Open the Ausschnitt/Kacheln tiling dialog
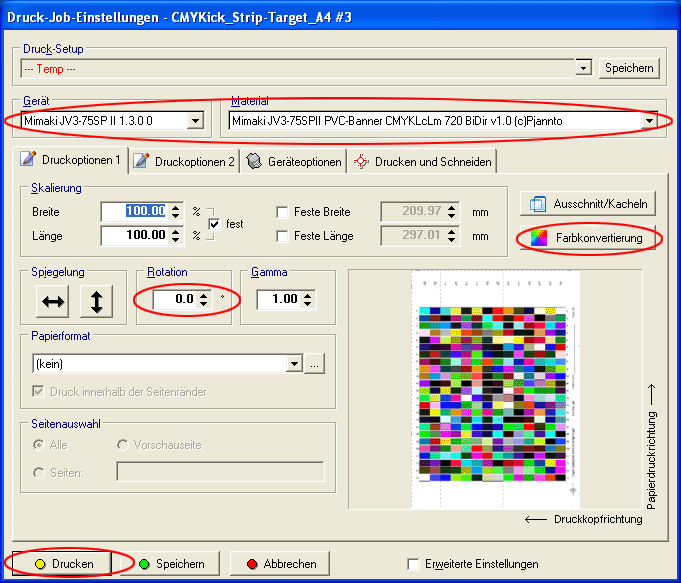Viewport: 681px width, 583px height. 586,204
